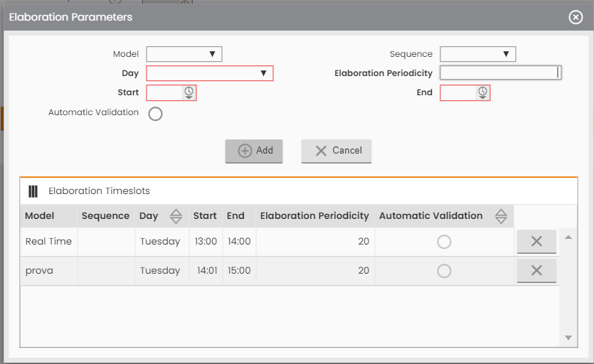The height and width of the screenshot is (364, 594).
Task: Click the Add button
Action: click(254, 151)
